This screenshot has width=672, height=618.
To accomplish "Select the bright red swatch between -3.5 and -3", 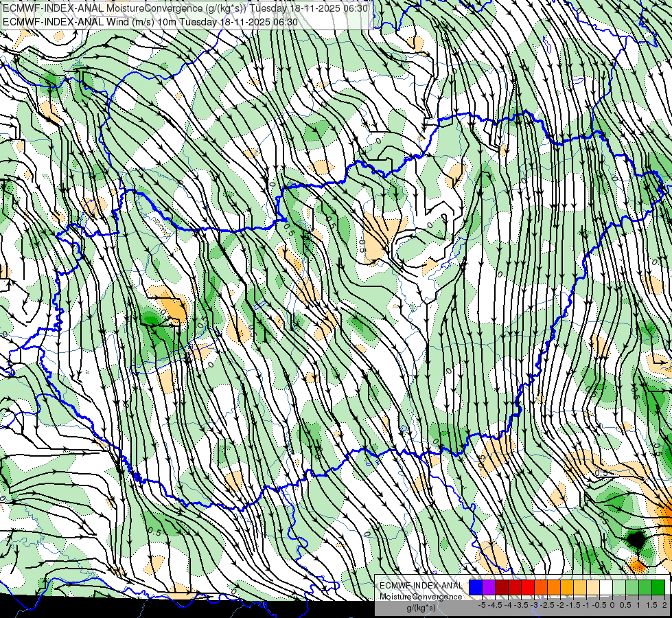I will pyautogui.click(x=528, y=587).
